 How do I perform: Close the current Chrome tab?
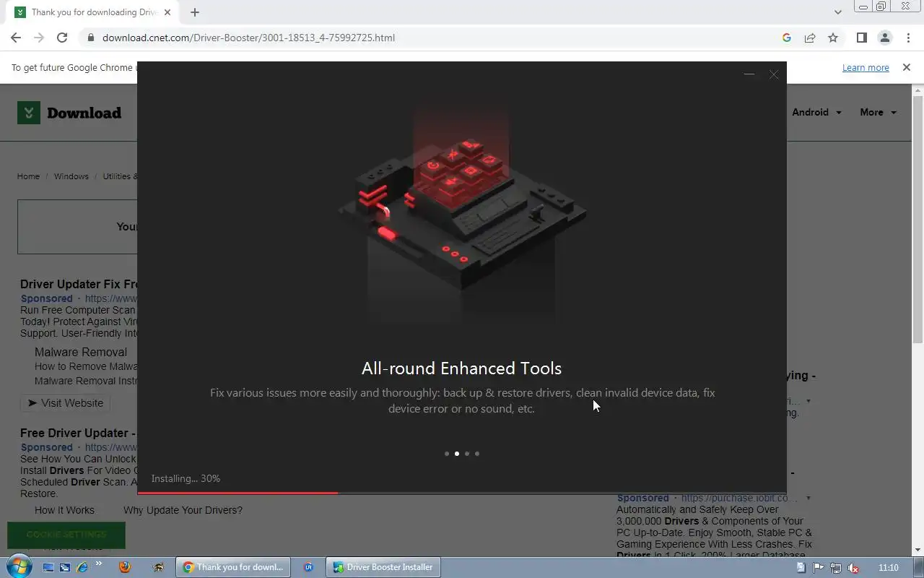pyautogui.click(x=167, y=12)
